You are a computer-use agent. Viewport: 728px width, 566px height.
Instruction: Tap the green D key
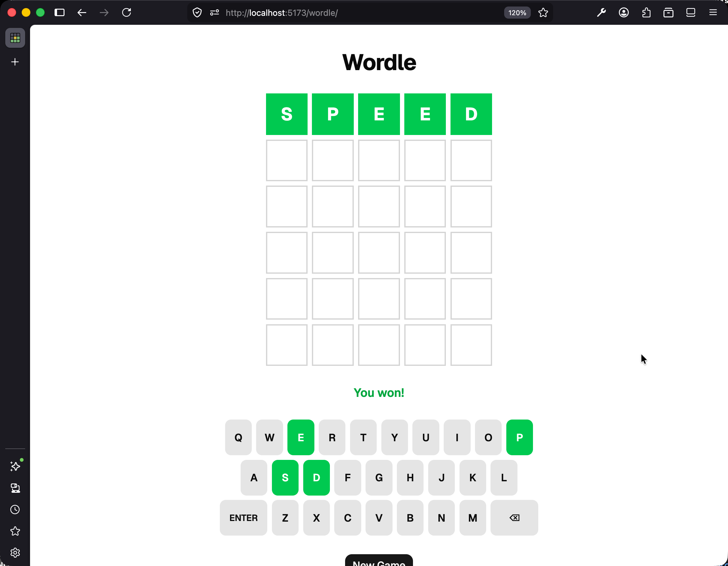pyautogui.click(x=316, y=478)
